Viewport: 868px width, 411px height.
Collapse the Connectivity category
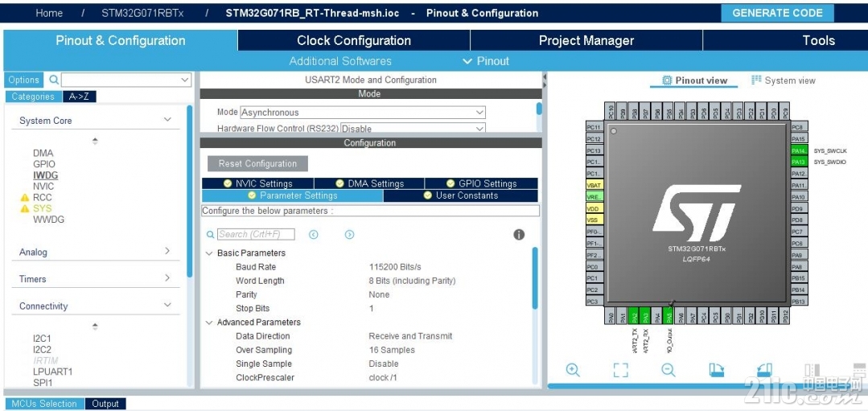click(x=167, y=306)
